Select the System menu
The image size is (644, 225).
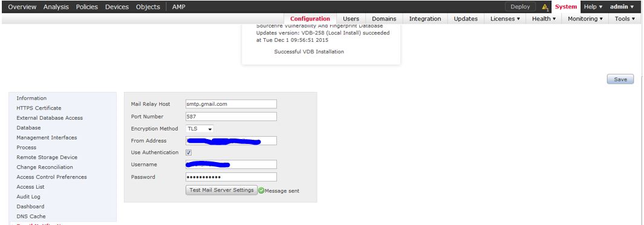point(566,7)
